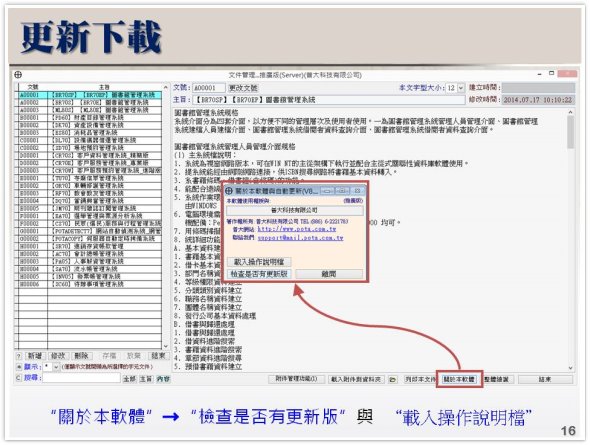Click the document list scroll up arrow
This screenshot has height=445, width=590.
coord(166,87)
